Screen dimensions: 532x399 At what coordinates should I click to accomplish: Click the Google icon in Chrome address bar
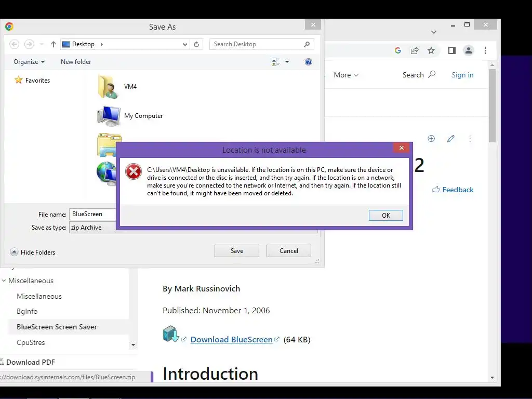point(398,50)
